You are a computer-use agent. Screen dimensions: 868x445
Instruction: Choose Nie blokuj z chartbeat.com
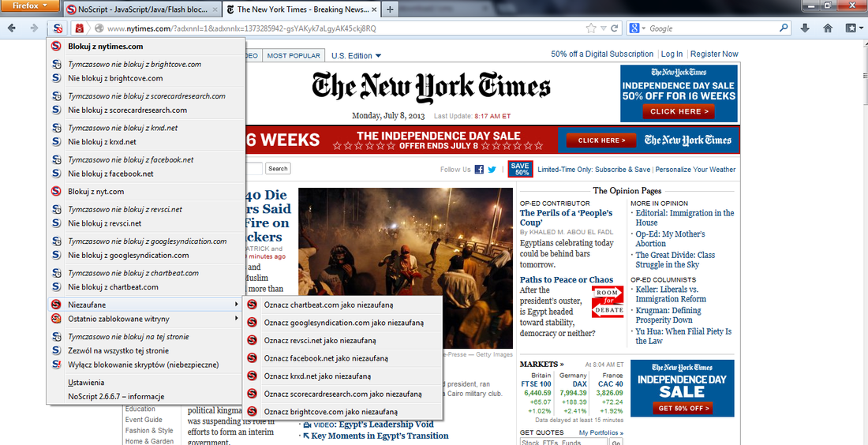pyautogui.click(x=146, y=286)
